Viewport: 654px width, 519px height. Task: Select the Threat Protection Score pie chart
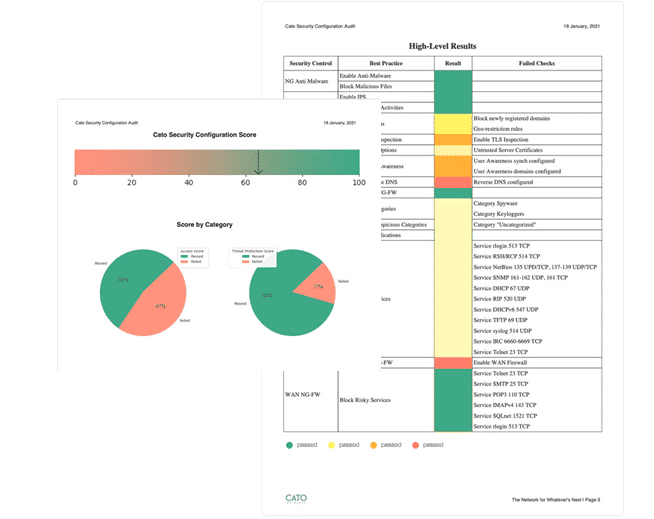point(292,292)
